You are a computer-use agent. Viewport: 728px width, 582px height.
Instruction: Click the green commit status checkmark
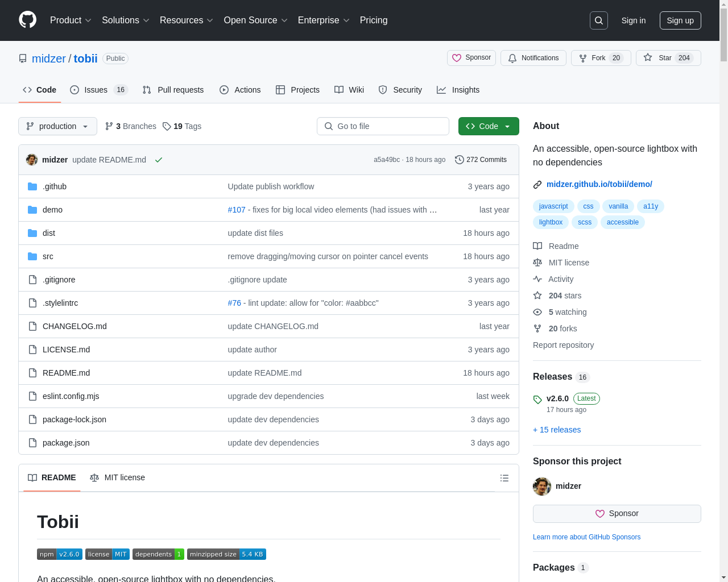coord(159,160)
